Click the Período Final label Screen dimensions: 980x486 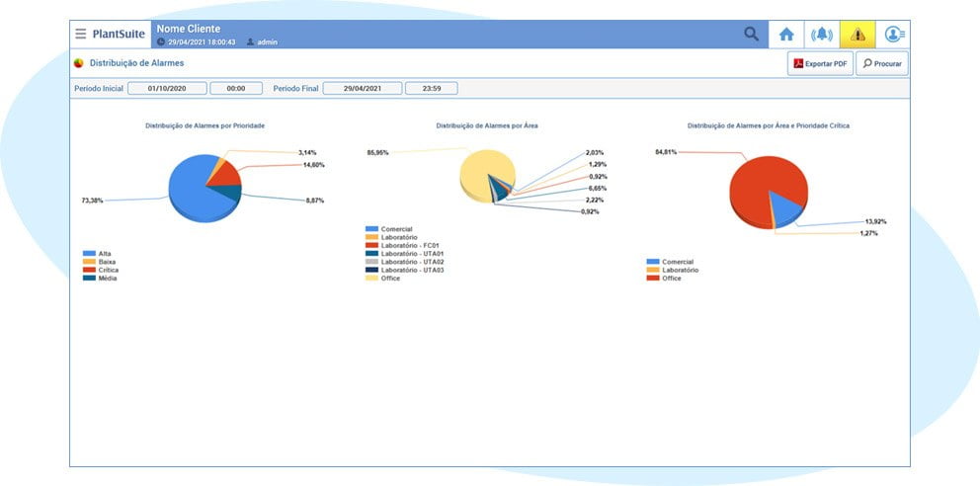point(295,89)
